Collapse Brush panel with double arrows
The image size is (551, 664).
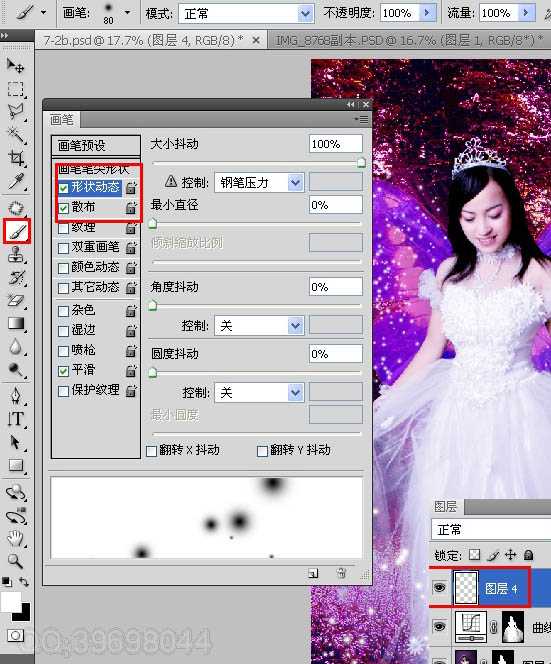click(350, 104)
